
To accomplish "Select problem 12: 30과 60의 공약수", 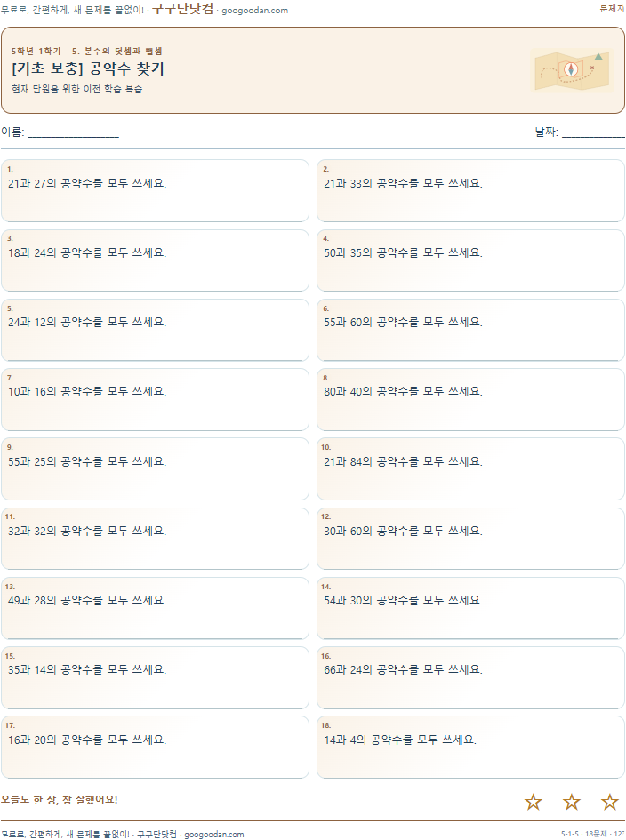I will (470, 539).
